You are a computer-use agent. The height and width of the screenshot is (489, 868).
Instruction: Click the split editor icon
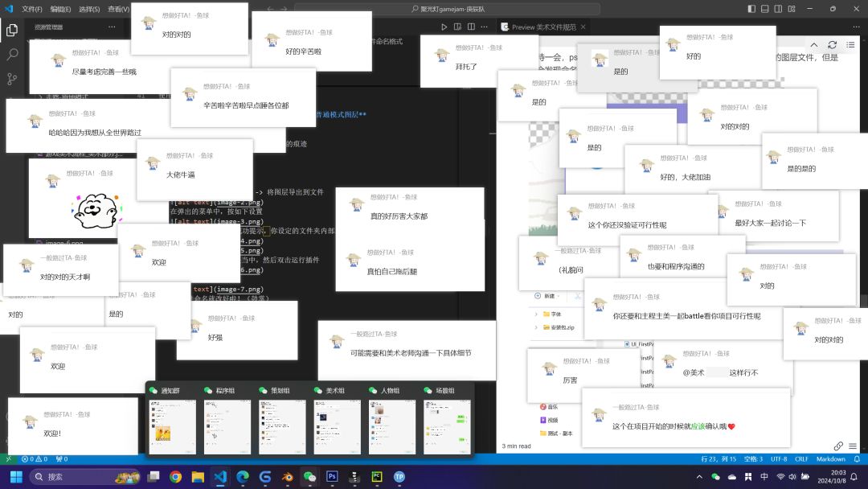tap(471, 27)
